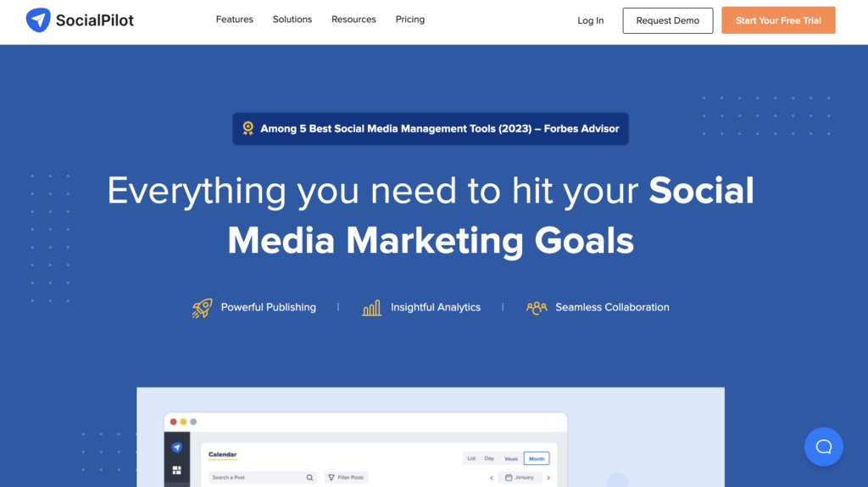Go to next month arrow
868x487 pixels.
(548, 478)
